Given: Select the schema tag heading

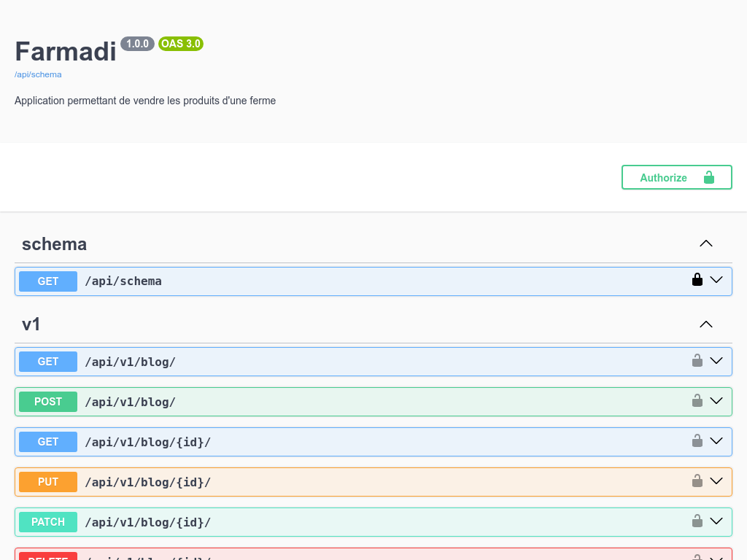Looking at the screenshot, I should pos(54,244).
